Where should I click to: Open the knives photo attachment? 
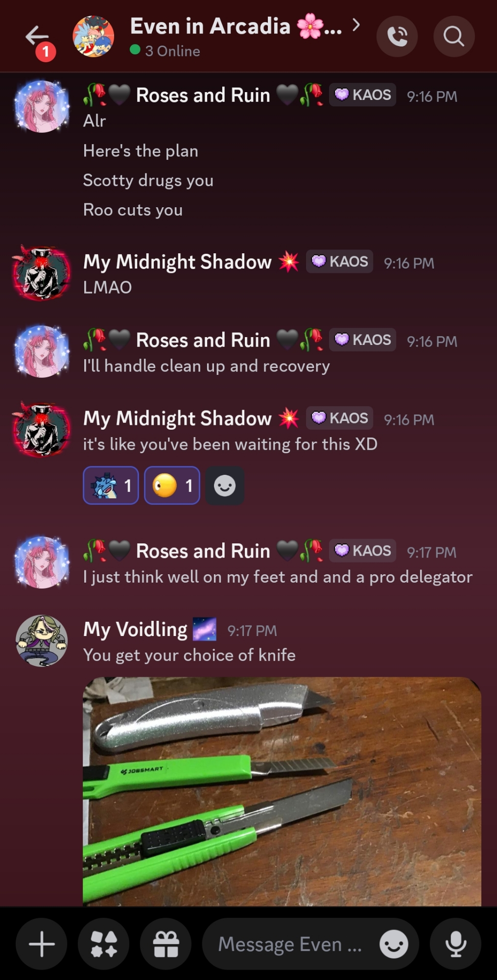click(282, 791)
